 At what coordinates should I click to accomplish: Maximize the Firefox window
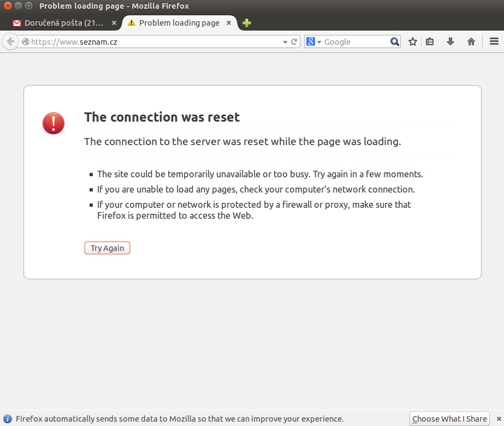click(x=28, y=5)
